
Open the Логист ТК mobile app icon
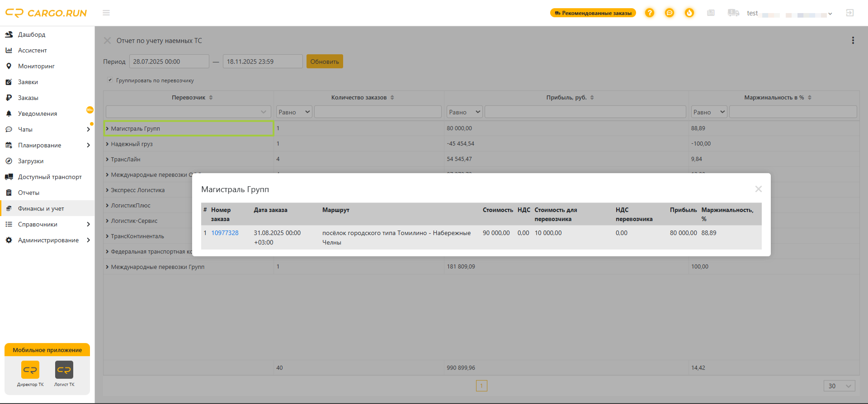[64, 374]
